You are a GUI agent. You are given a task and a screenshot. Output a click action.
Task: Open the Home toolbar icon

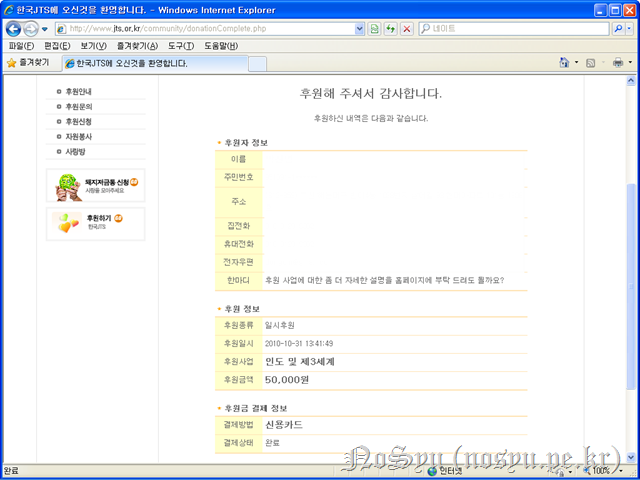coord(564,63)
